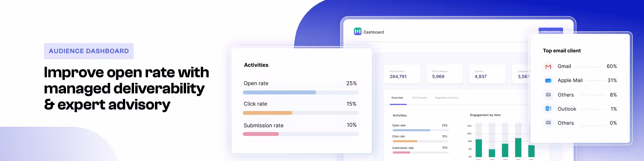Click the AUDIENCE DASHBOARD badge
Screen dimensions: 644x161
(89, 51)
